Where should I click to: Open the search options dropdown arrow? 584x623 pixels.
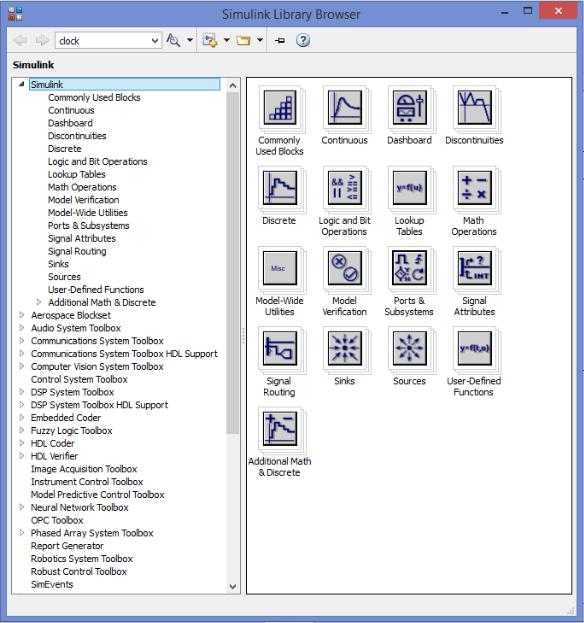(190, 40)
